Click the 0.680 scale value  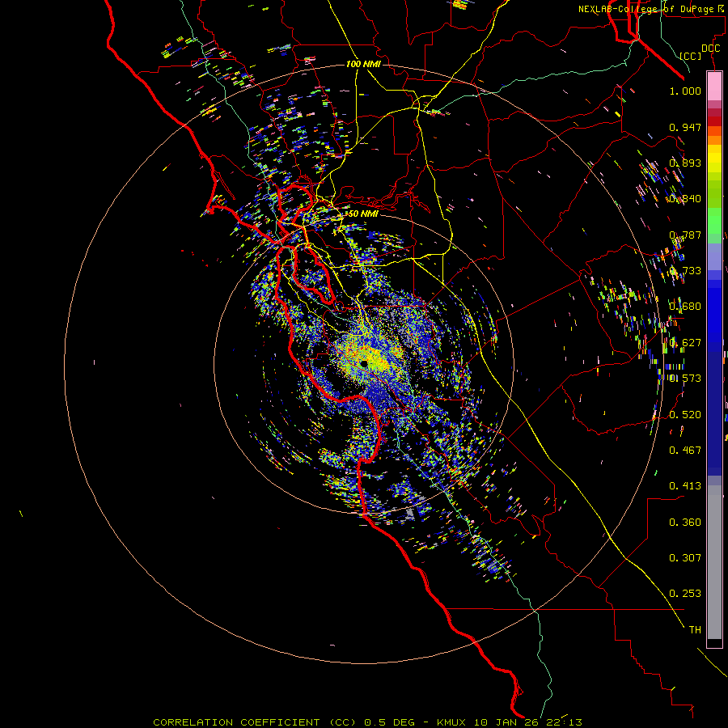click(685, 307)
